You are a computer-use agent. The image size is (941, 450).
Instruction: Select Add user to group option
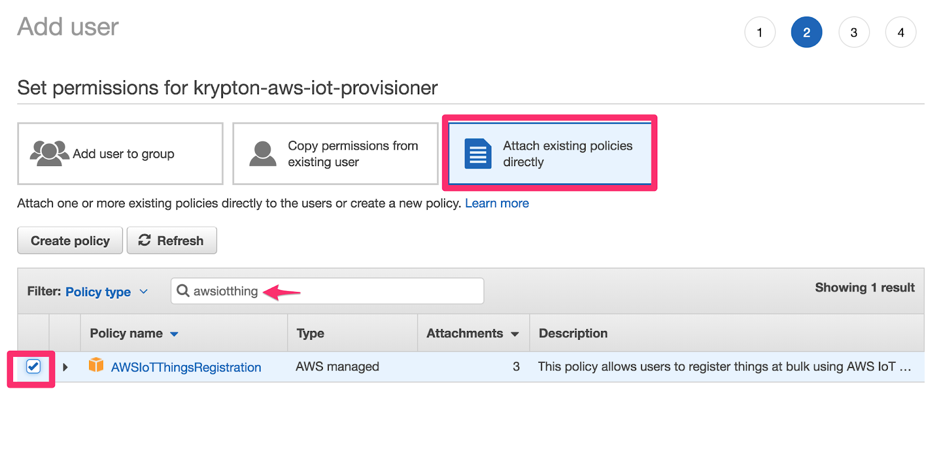coord(120,154)
